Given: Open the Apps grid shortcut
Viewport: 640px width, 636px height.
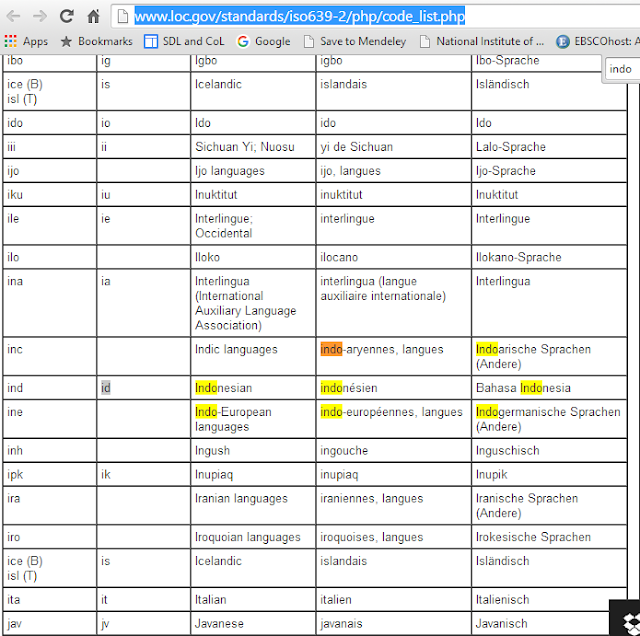Looking at the screenshot, I should click(x=26, y=41).
